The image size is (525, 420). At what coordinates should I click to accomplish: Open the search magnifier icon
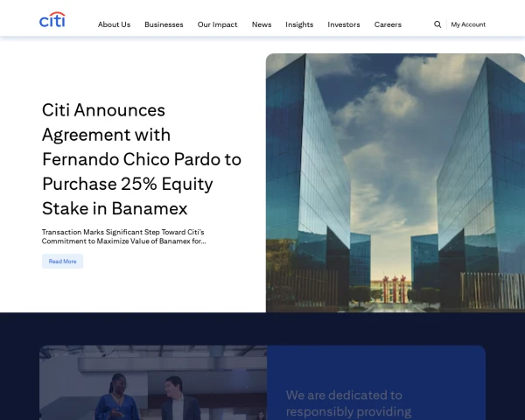[x=437, y=24]
